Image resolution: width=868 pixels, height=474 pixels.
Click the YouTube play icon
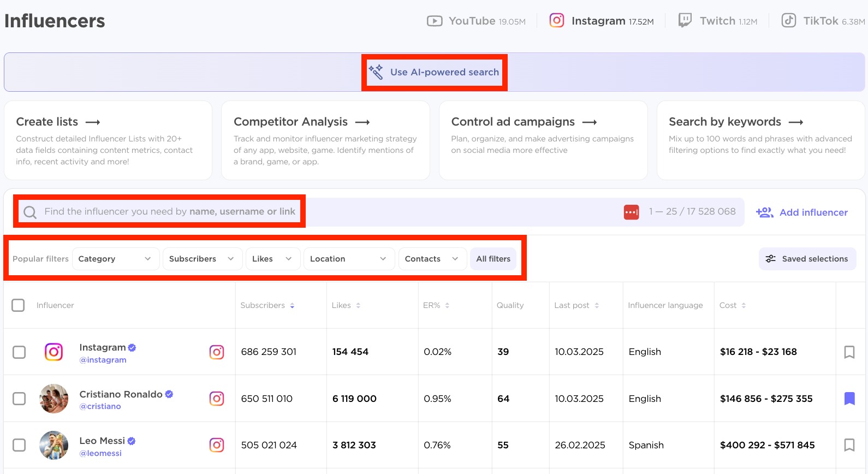(x=435, y=21)
